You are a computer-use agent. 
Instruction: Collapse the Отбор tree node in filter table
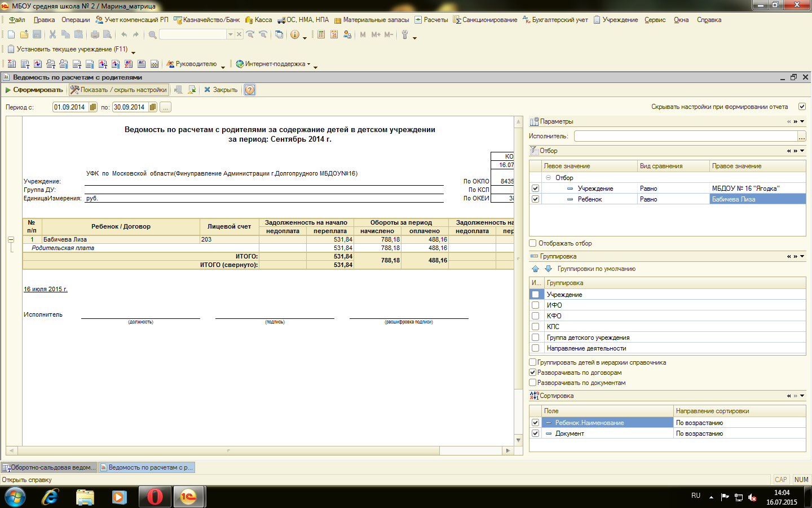coord(548,178)
